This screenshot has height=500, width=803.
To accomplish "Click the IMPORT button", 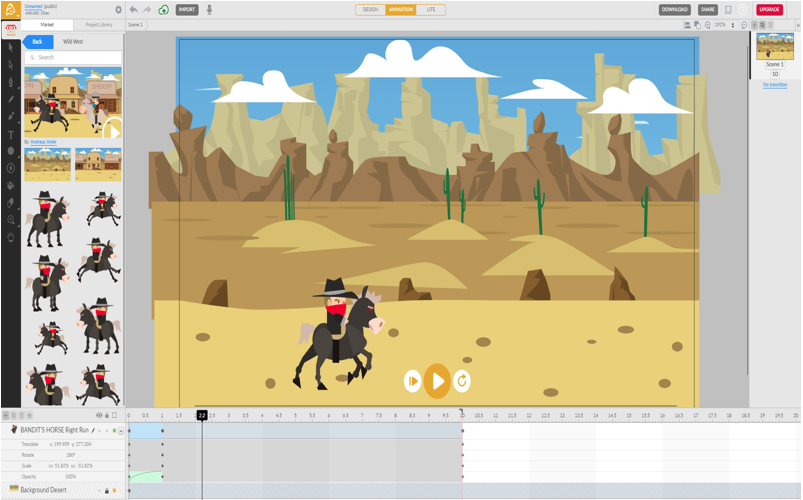I will (x=187, y=10).
